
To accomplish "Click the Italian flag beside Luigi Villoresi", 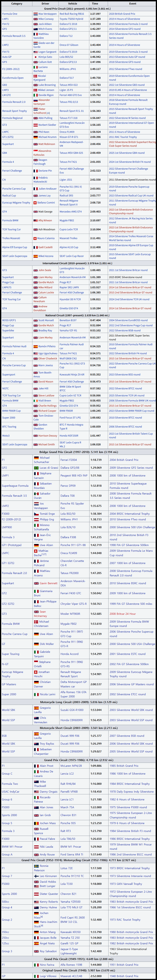I will click(37, 976).
